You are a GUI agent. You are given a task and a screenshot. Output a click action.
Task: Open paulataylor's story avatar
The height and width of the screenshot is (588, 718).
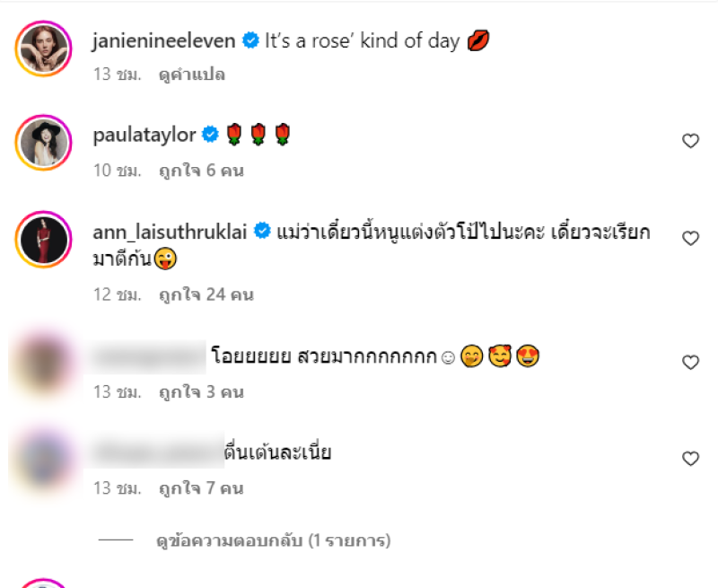point(43,143)
